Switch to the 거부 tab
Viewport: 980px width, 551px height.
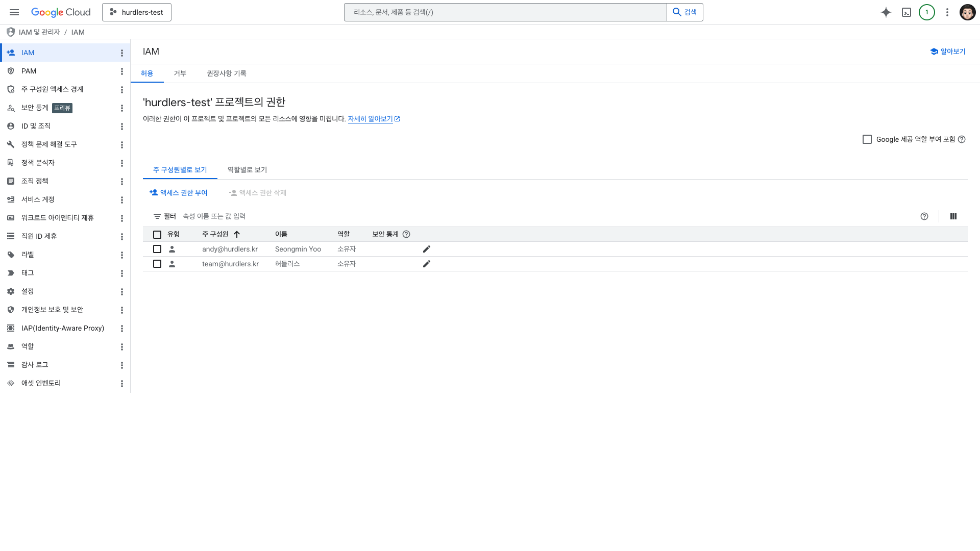point(180,73)
